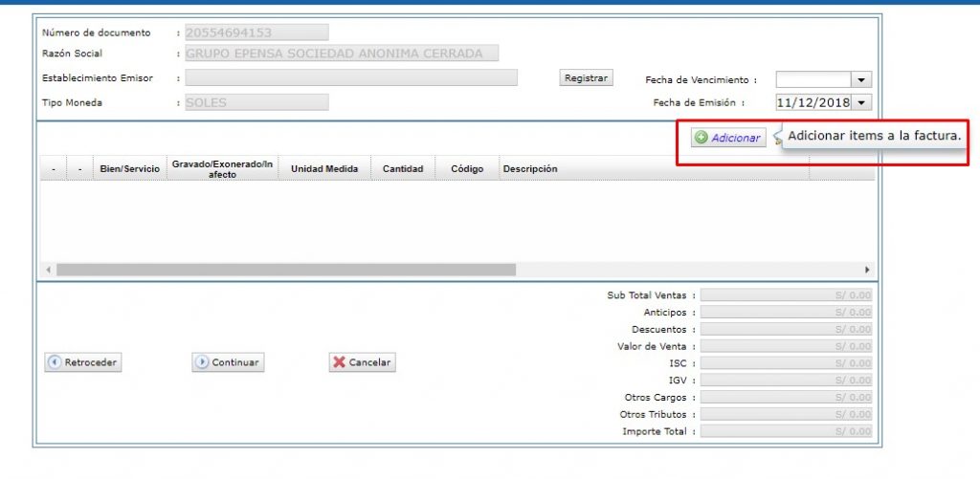Cancel the invoice with Cancelar button
The width and height of the screenshot is (980, 479).
[363, 362]
